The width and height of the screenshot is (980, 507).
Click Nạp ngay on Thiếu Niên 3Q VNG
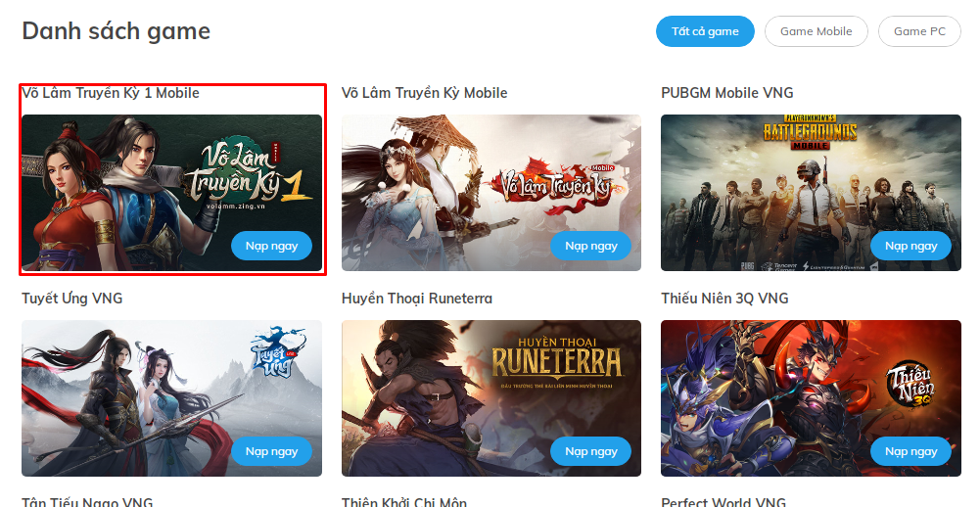(x=910, y=451)
